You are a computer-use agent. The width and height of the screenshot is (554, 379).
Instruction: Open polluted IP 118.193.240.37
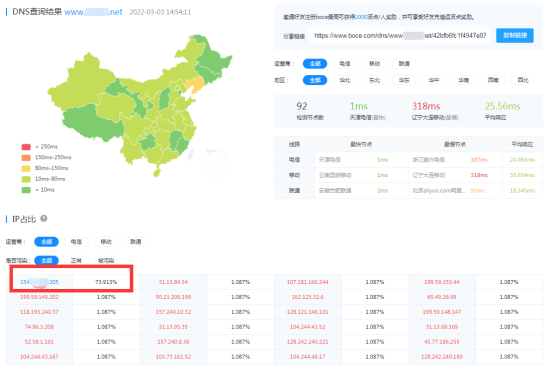point(39,312)
